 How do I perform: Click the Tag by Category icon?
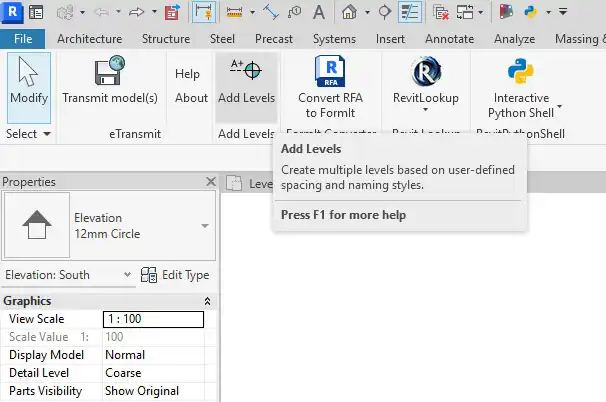point(294,12)
